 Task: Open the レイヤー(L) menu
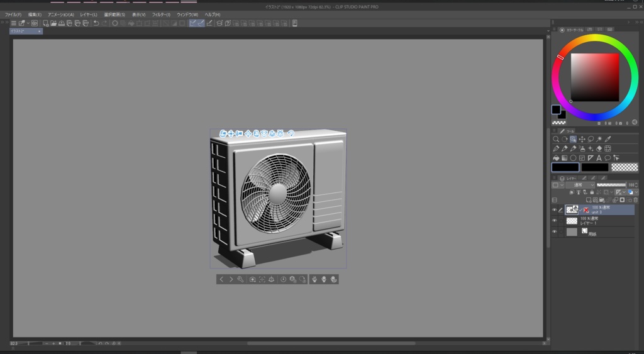pos(89,15)
